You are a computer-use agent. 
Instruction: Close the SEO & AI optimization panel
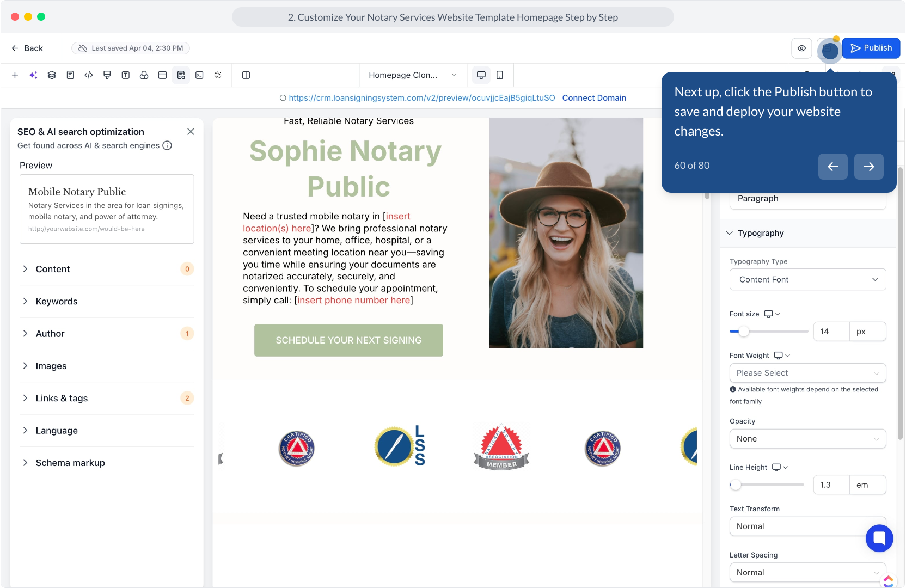(x=191, y=132)
